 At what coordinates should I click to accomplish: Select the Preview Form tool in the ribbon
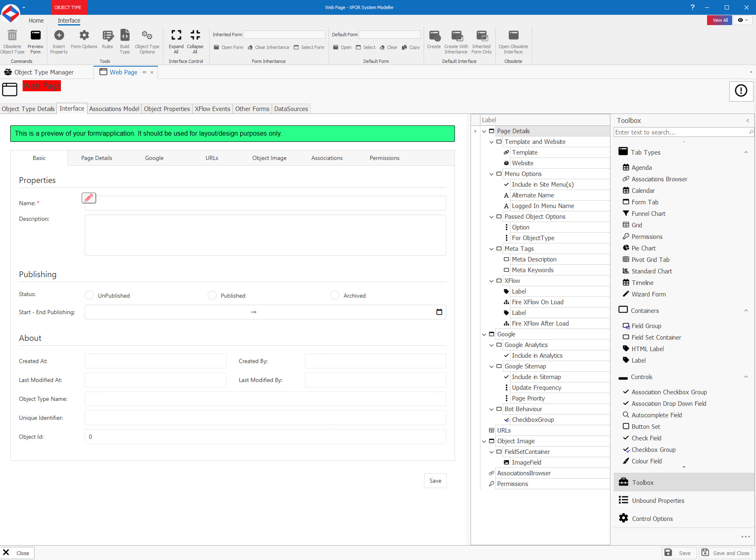pos(35,41)
